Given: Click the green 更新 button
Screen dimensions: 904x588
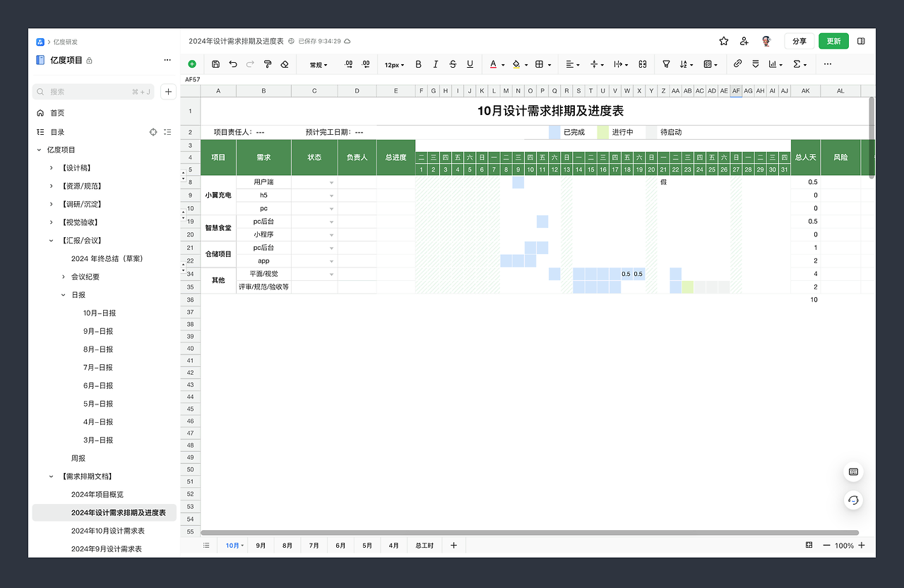Looking at the screenshot, I should tap(834, 41).
